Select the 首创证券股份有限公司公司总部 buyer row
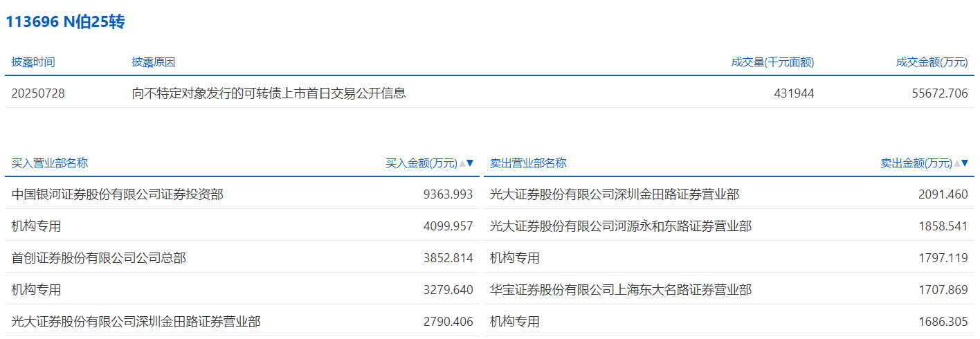This screenshot has height=339, width=980. coord(99,258)
